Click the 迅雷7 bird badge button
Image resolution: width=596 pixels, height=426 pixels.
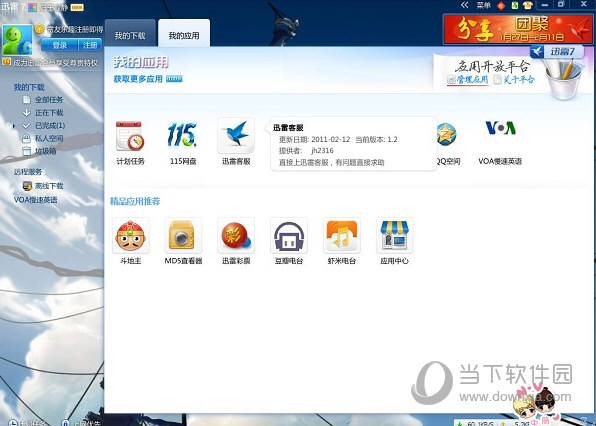point(556,51)
